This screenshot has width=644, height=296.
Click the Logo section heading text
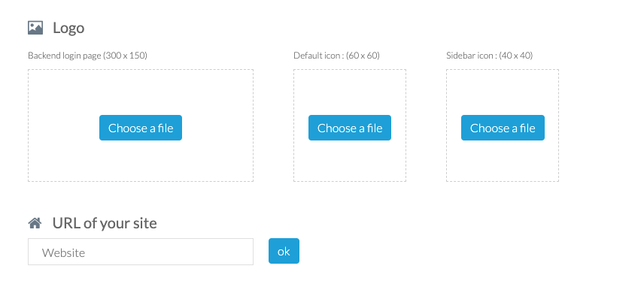68,28
